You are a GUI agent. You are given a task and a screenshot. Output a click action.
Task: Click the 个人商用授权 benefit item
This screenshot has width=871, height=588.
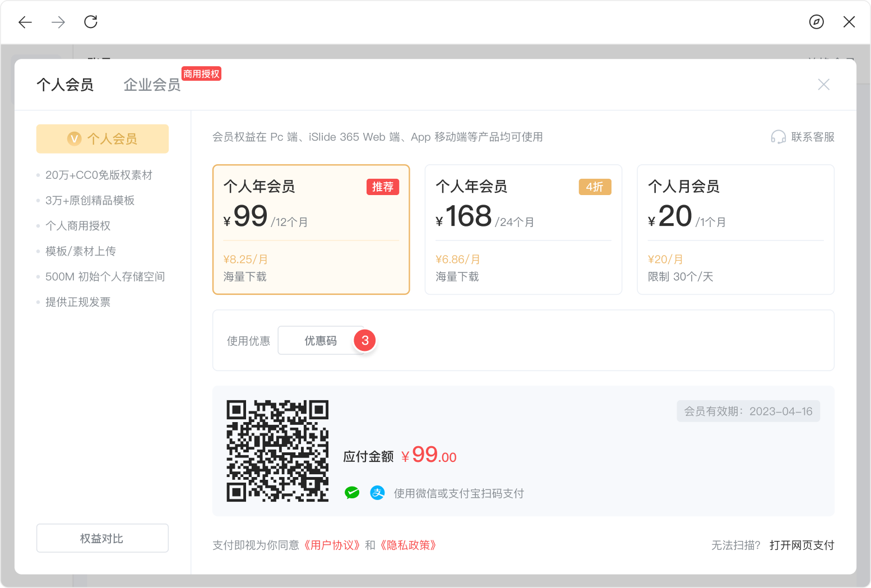tap(78, 225)
